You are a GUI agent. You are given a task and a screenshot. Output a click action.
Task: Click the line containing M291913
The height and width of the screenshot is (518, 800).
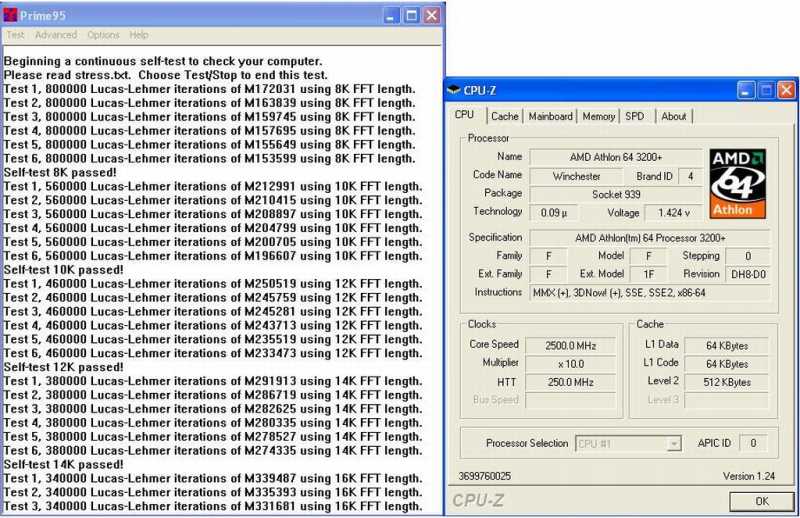click(x=213, y=382)
